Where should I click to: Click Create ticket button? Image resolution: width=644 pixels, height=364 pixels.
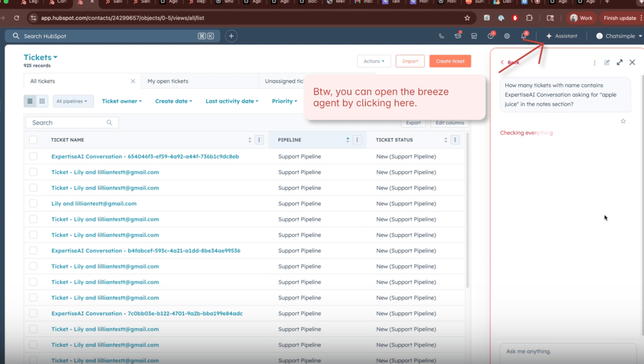pyautogui.click(x=450, y=61)
